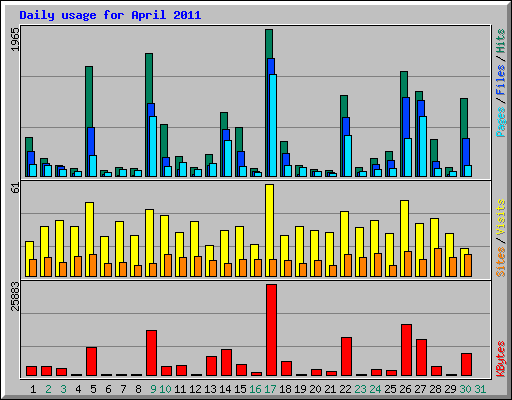Click the KBytes legend label
The image size is (512, 400).
pyautogui.click(x=500, y=359)
